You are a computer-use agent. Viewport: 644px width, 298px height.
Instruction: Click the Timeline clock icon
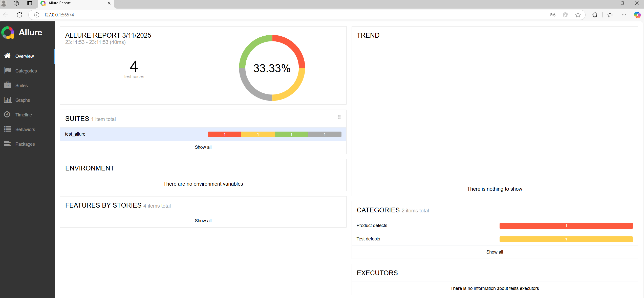pos(7,114)
